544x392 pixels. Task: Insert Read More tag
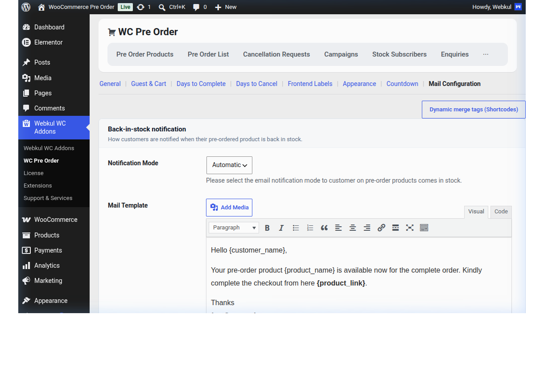396,228
